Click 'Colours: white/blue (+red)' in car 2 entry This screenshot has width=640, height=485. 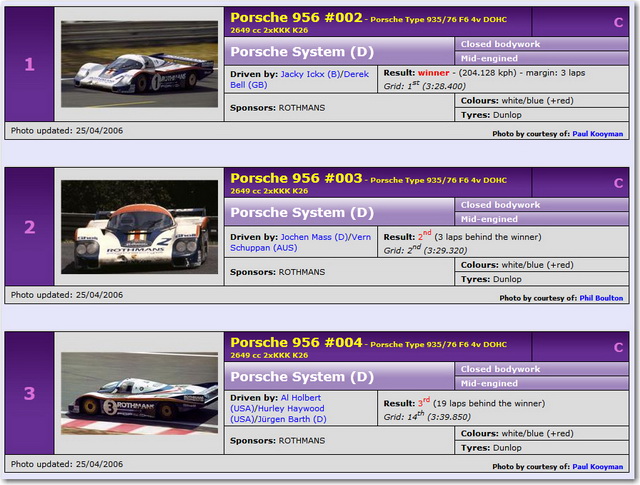[517, 265]
